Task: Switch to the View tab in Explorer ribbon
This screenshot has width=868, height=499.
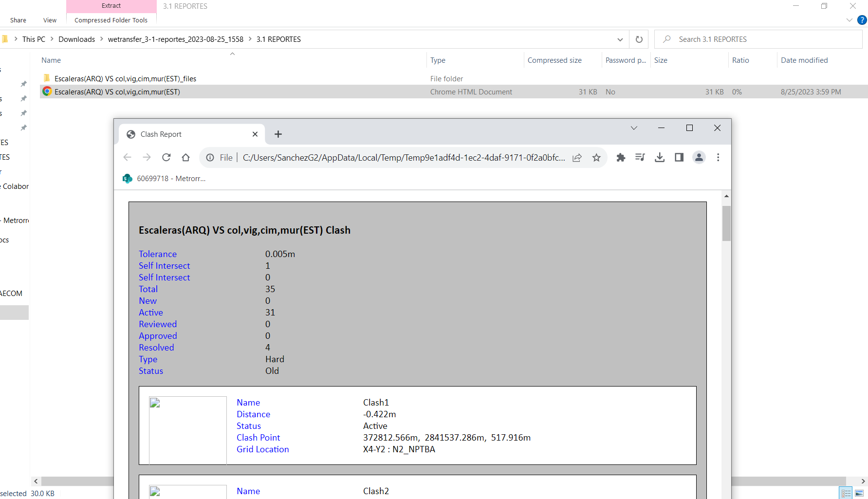Action: pyautogui.click(x=49, y=20)
